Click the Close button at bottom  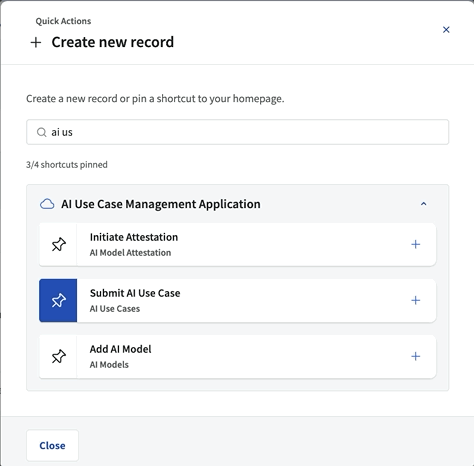[52, 445]
